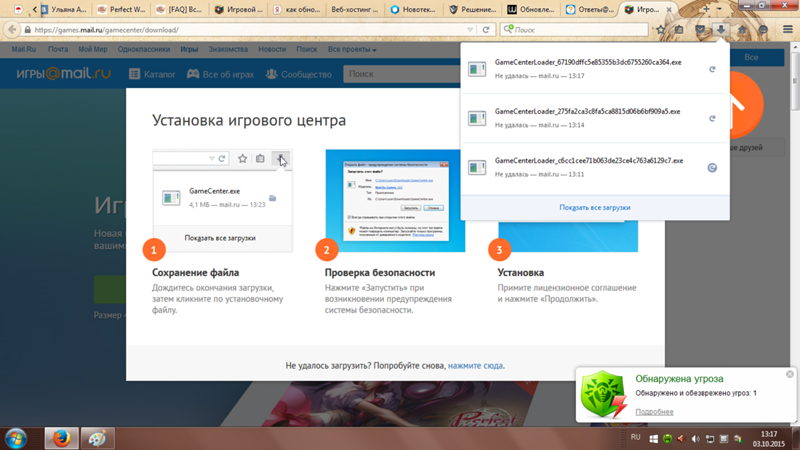Open Paint from the taskbar
The height and width of the screenshot is (450, 800).
[97, 438]
